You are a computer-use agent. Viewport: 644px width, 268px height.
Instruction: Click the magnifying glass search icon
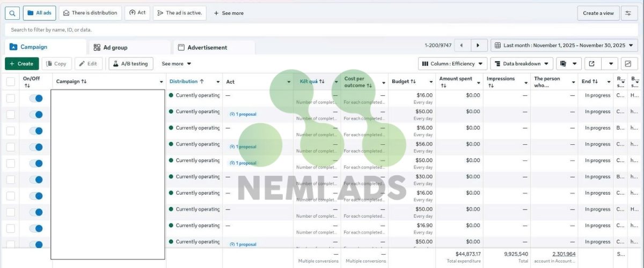click(x=12, y=13)
